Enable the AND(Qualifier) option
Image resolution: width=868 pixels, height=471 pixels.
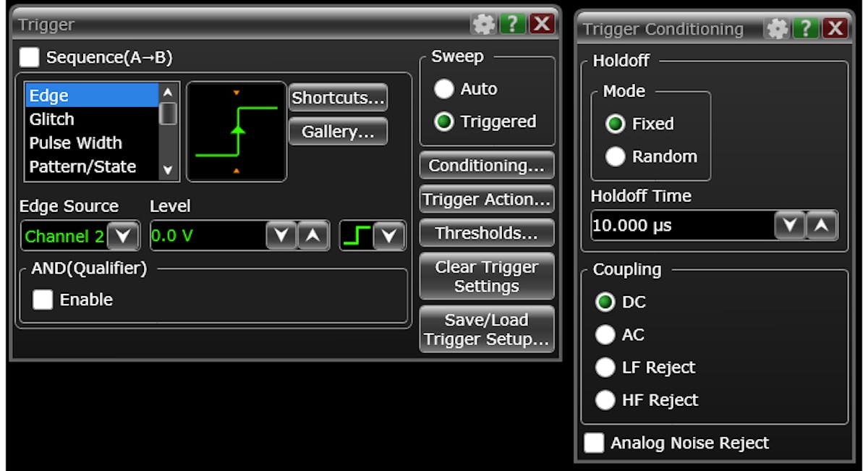coord(43,299)
